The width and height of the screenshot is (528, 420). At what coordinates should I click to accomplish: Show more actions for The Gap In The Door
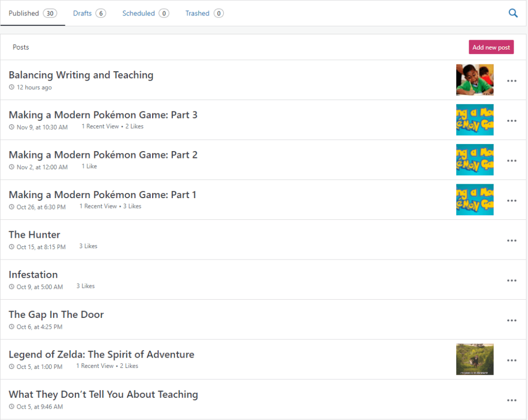point(511,320)
